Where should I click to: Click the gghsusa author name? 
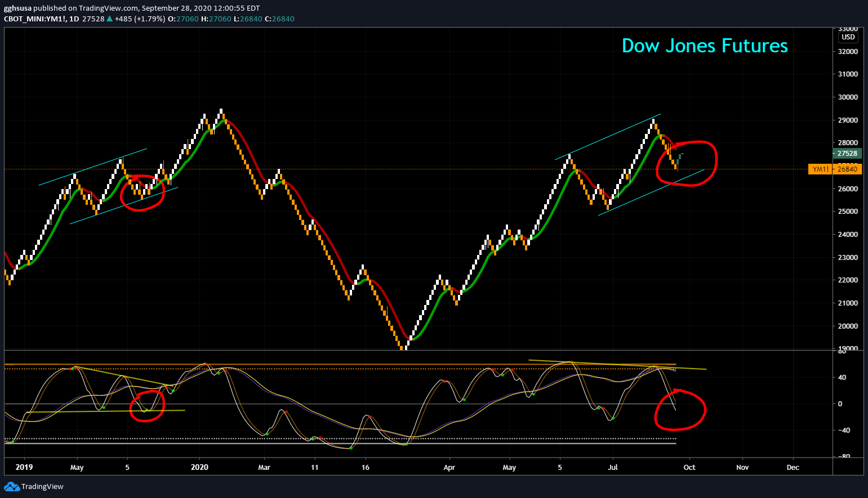click(17, 8)
